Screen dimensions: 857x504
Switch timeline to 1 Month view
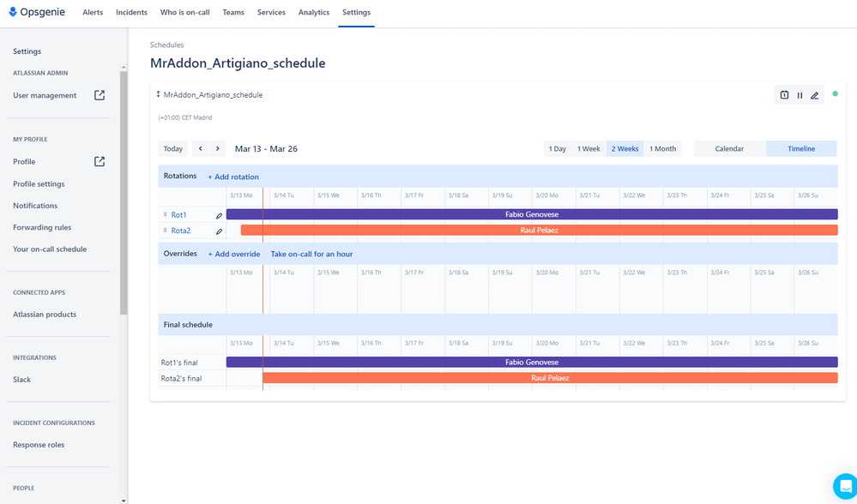662,148
